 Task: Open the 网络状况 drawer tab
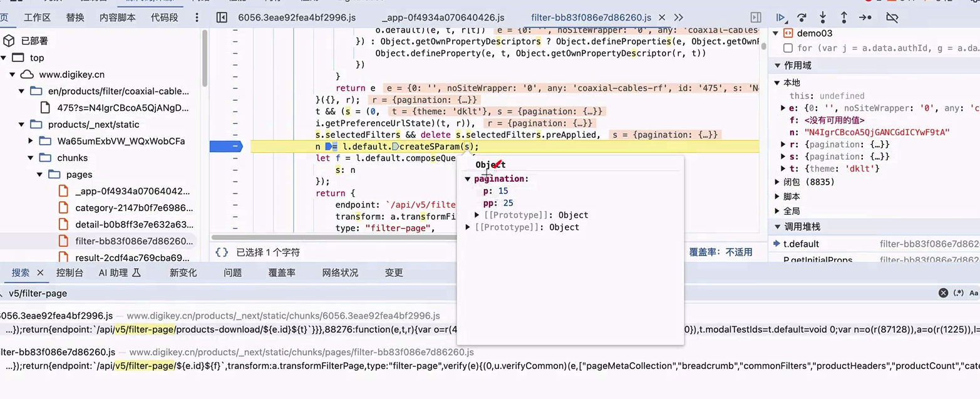pyautogui.click(x=341, y=272)
